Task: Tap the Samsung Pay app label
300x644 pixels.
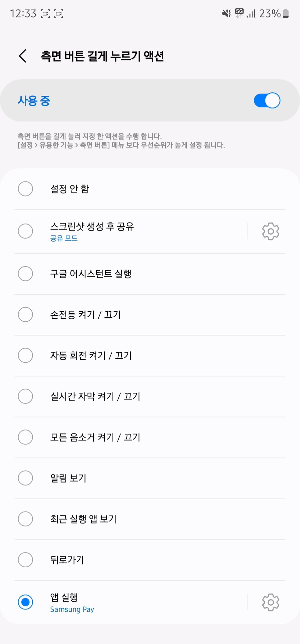Action: (72, 609)
